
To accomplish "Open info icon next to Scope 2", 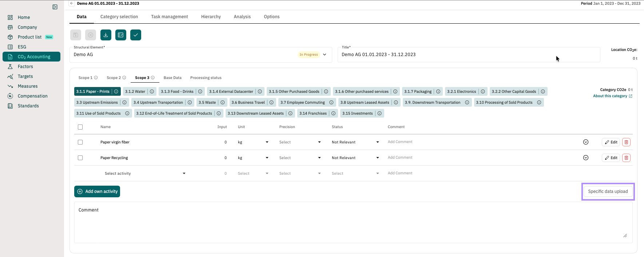I will 124,78.
